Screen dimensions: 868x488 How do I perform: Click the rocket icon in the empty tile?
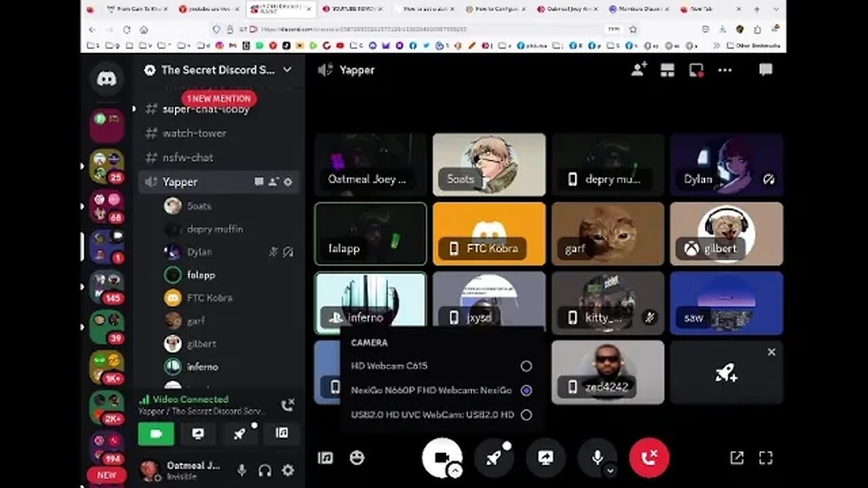[726, 373]
